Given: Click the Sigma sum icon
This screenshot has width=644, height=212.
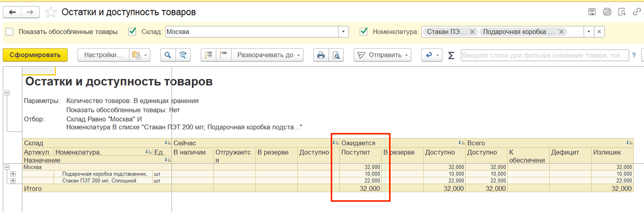Looking at the screenshot, I should pyautogui.click(x=451, y=55).
